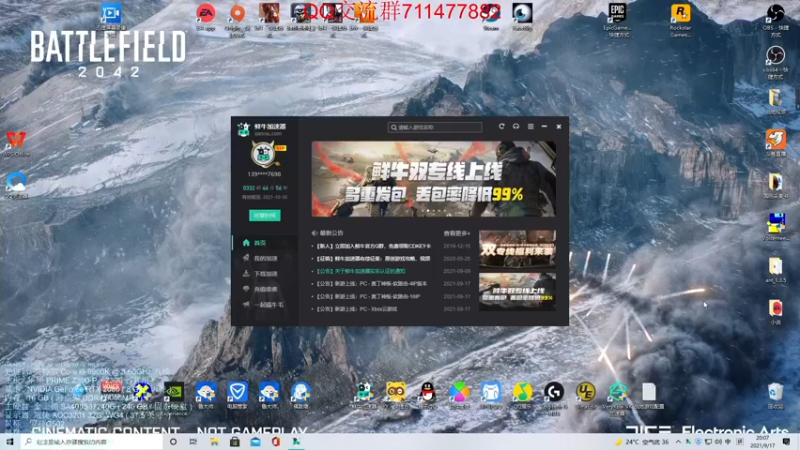The image size is (800, 450).
Task: Click the user avatar with VIP badge
Action: (x=265, y=154)
